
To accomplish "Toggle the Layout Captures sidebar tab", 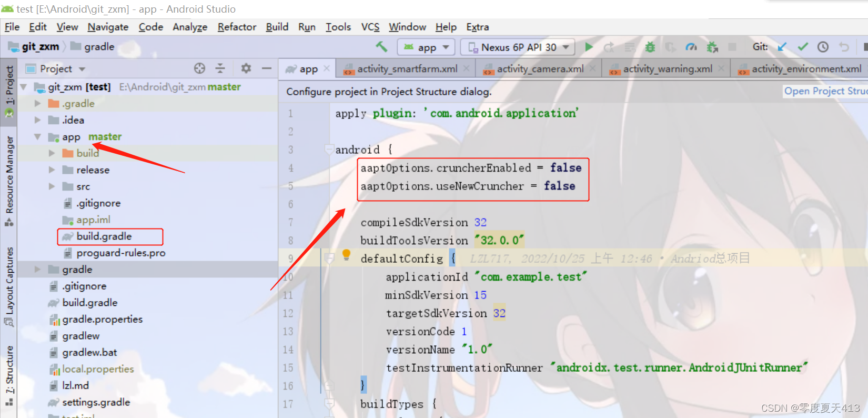I will click(x=9, y=286).
